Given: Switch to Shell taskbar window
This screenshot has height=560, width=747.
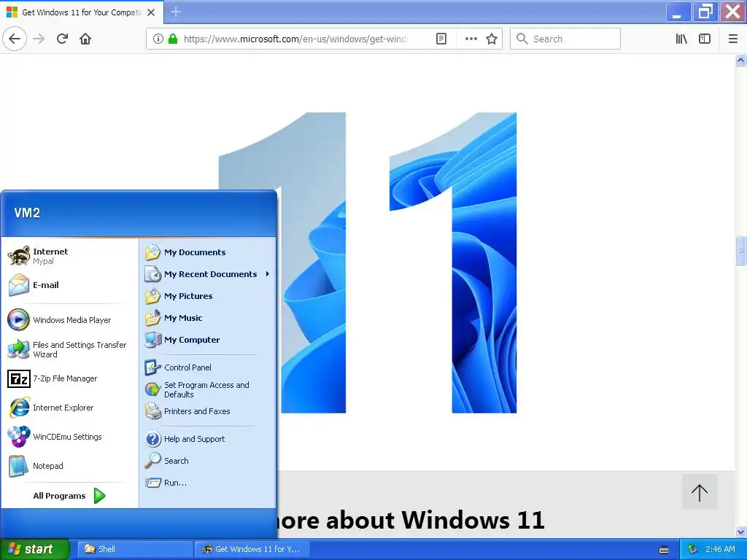Looking at the screenshot, I should click(135, 549).
